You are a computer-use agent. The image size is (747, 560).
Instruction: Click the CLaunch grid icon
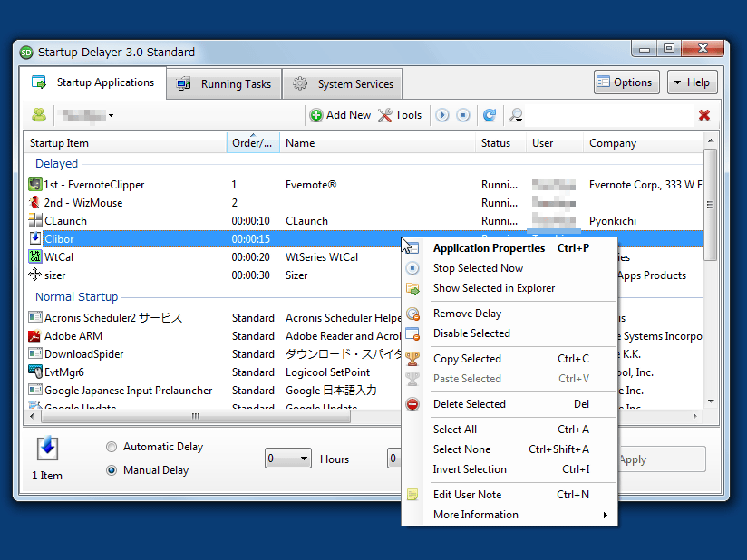coord(34,220)
